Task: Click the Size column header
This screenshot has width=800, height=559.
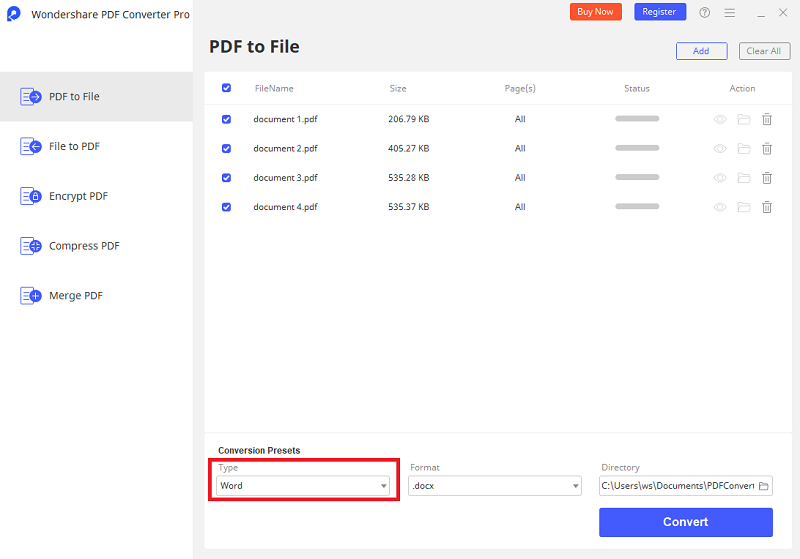Action: click(x=398, y=88)
